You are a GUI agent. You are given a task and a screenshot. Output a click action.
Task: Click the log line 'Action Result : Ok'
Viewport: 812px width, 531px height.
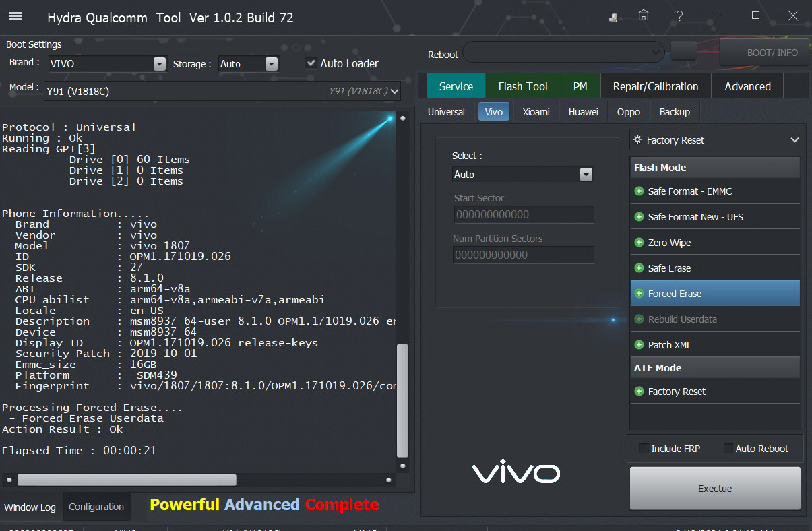pyautogui.click(x=63, y=429)
